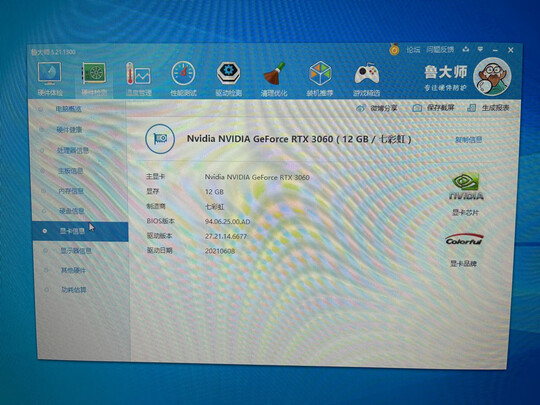This screenshot has height=405, width=540.
Task: Open the 硬件体检 monitor icon
Action: (50, 73)
